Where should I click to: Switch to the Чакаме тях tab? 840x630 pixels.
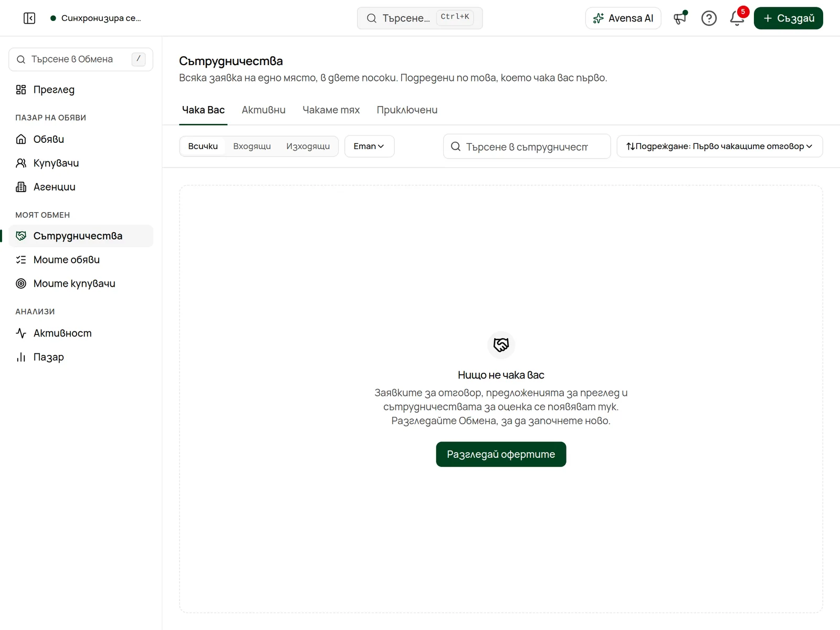click(331, 110)
